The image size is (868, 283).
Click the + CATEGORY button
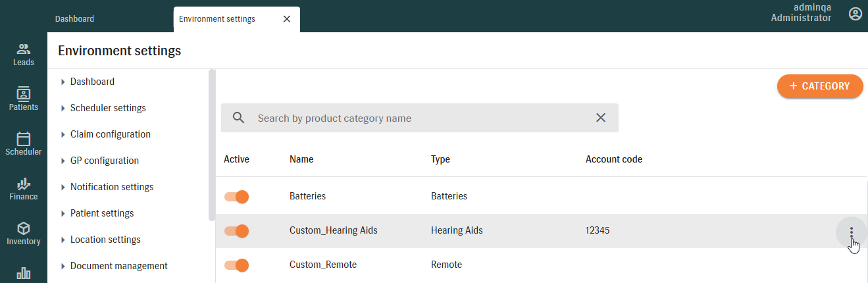tap(819, 86)
